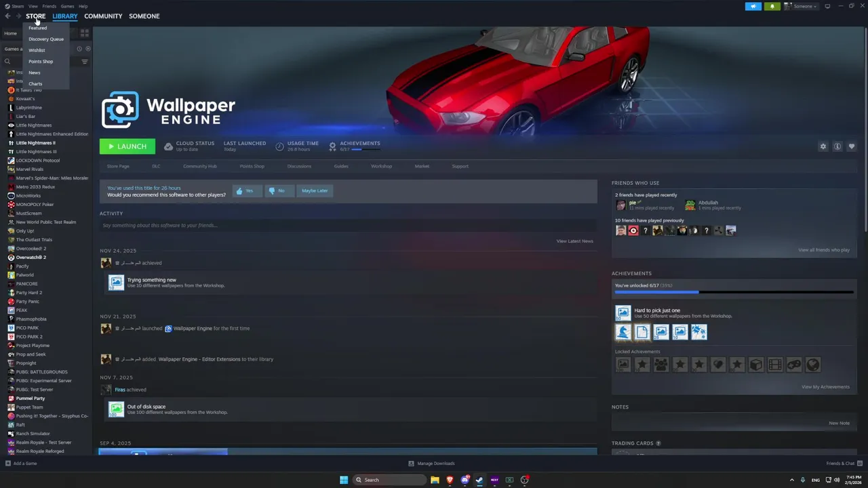Screen dimensions: 868x488
Task: Click Add a Game
Action: coord(21,464)
